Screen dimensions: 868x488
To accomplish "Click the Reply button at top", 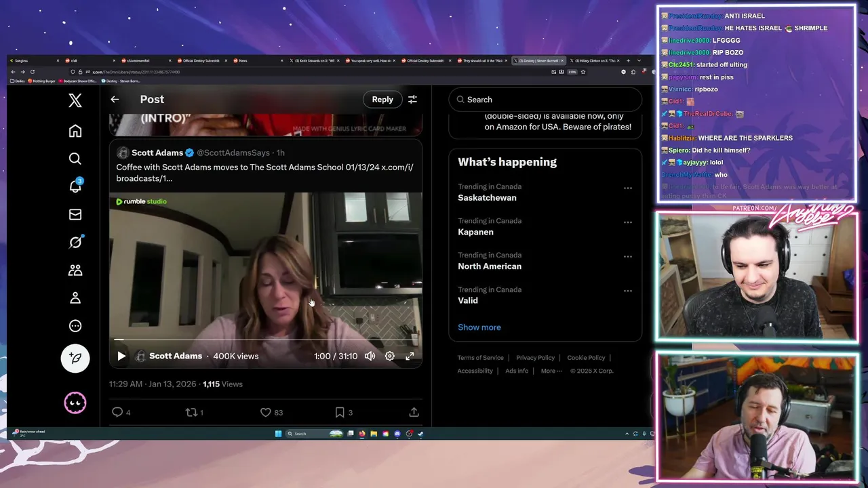I will point(382,100).
